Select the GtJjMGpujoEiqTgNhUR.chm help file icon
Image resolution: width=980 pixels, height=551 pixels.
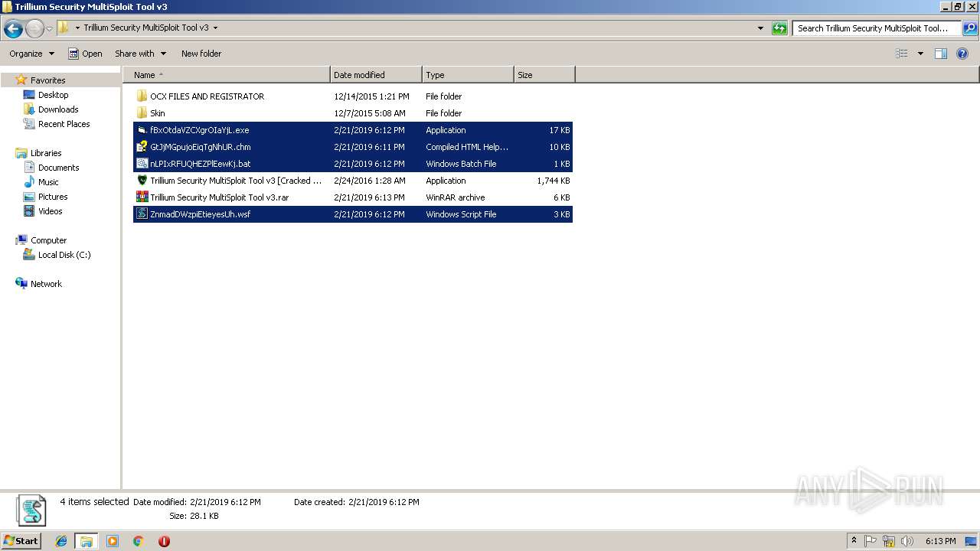tap(142, 147)
